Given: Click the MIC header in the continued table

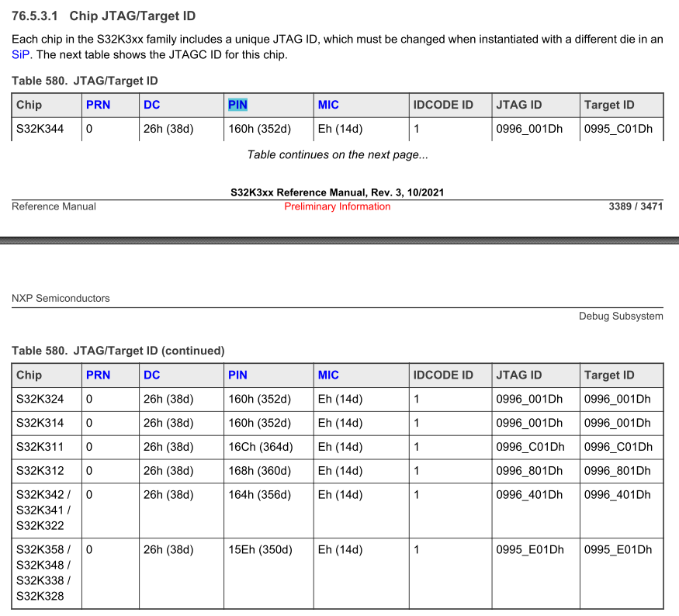Looking at the screenshot, I should [327, 375].
